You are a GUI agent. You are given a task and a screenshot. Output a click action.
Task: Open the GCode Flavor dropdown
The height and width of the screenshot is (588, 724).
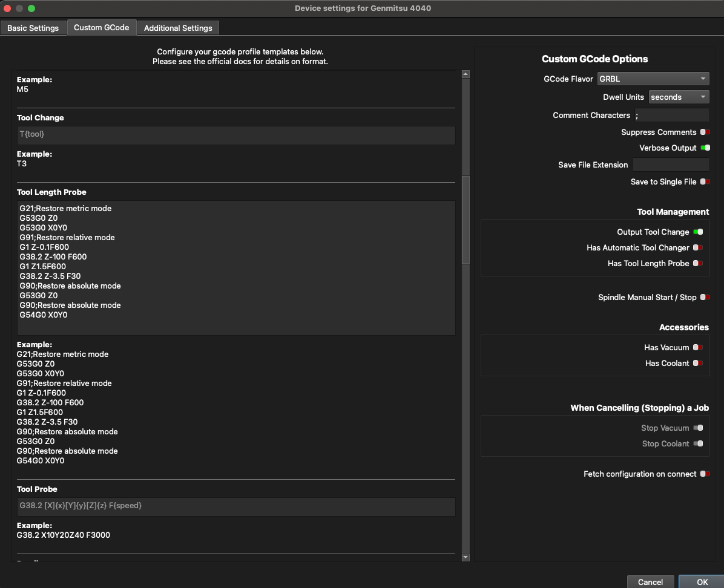tap(653, 78)
